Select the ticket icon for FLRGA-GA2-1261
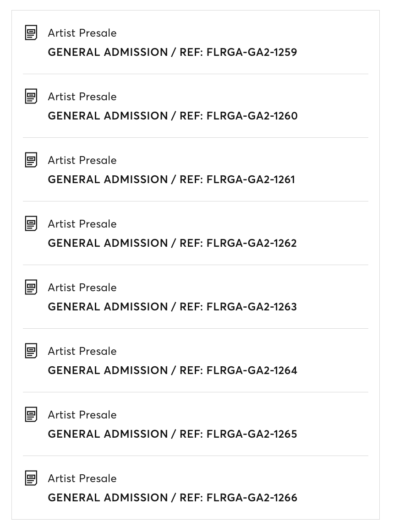 click(x=31, y=160)
